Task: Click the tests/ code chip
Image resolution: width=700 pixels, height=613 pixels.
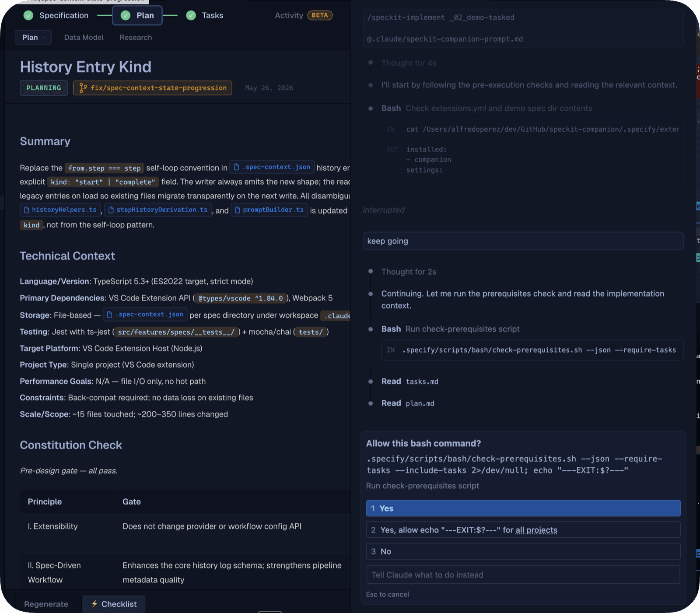Action: (x=311, y=332)
